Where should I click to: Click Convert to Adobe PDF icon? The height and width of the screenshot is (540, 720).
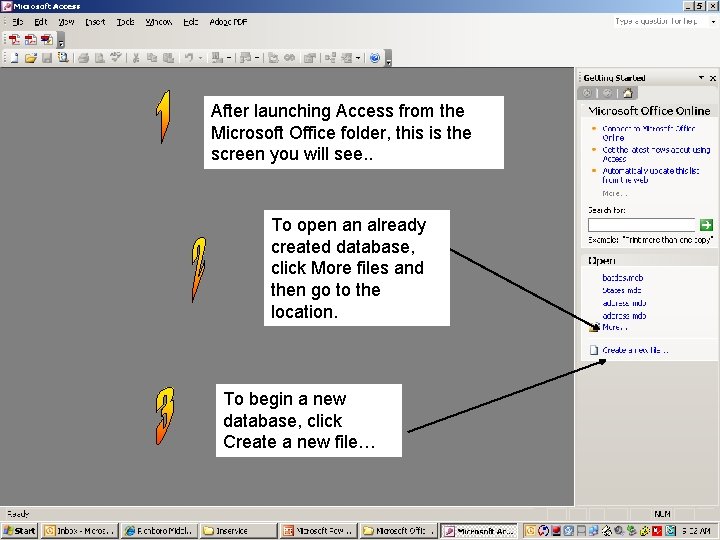tap(14, 39)
